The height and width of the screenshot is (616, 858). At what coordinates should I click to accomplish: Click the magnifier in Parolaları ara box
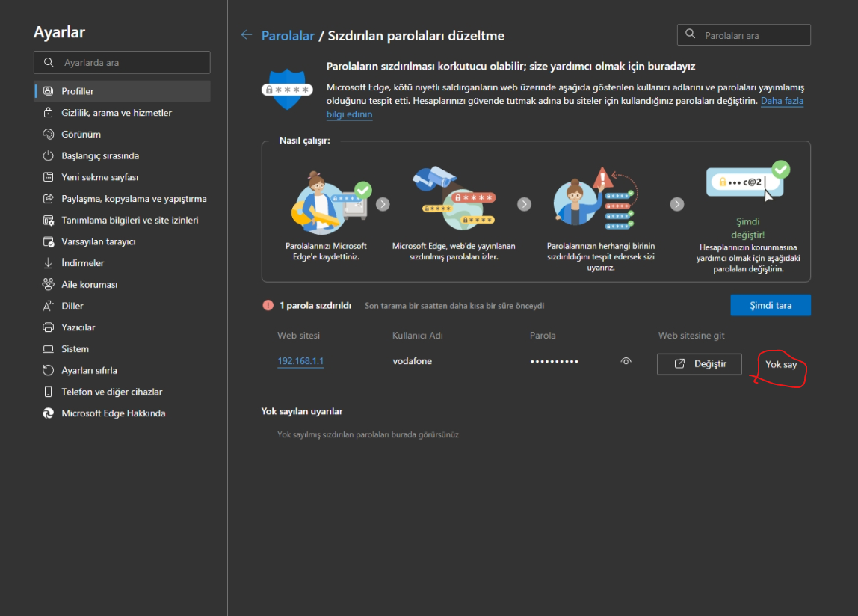[x=690, y=34]
